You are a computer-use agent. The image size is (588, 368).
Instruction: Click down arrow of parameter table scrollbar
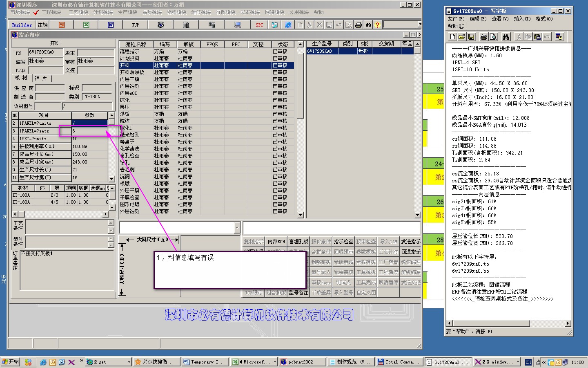tap(111, 179)
